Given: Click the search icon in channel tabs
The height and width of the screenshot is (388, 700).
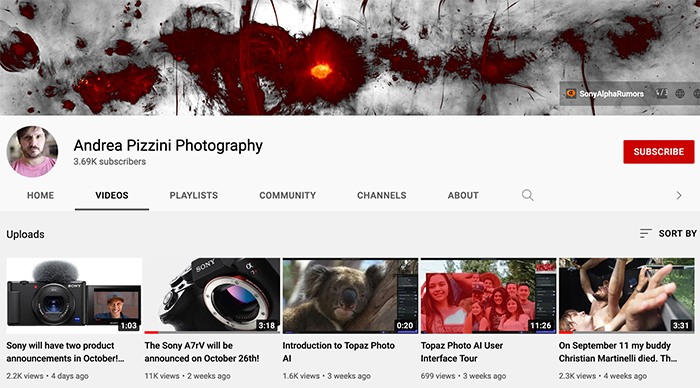Looking at the screenshot, I should tap(528, 195).
